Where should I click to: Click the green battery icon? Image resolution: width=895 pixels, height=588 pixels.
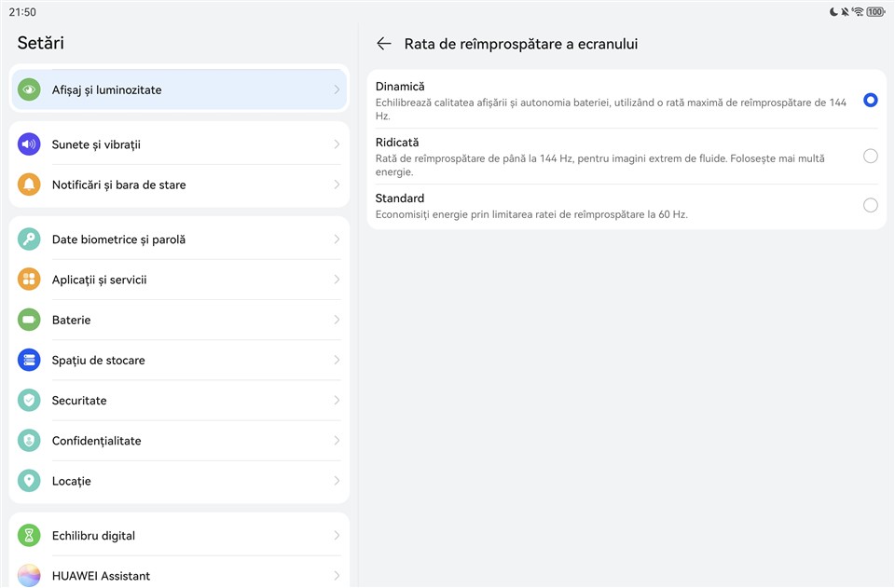29,320
